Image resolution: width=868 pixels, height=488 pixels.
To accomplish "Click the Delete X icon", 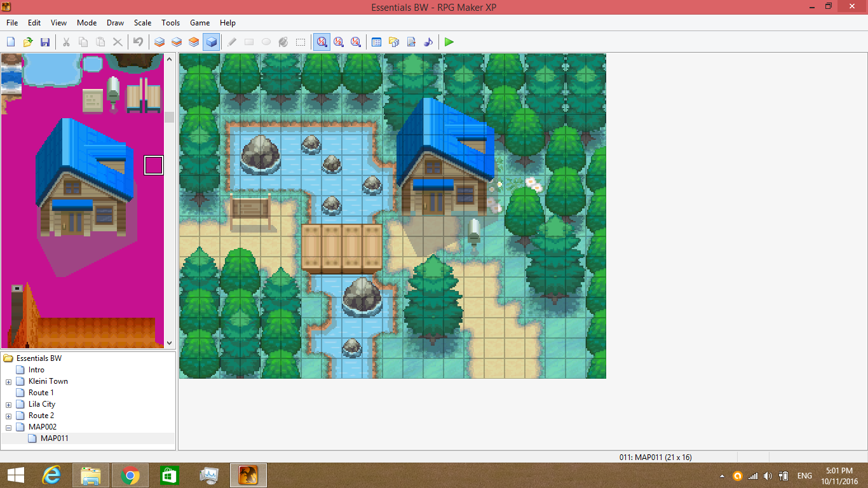I will [118, 42].
